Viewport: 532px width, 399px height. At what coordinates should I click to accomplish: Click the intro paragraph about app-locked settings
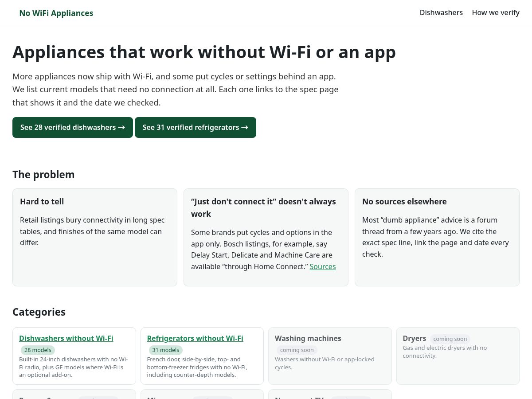tap(176, 90)
